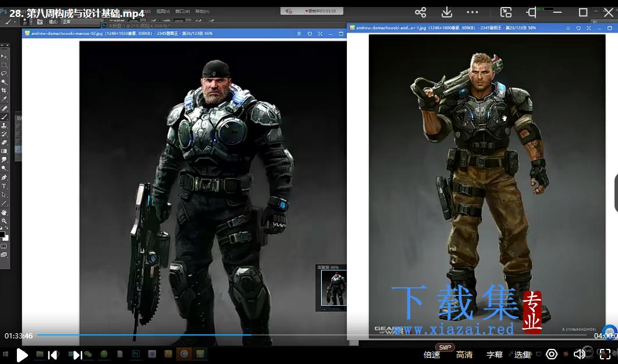
Task: Click the foreground color swatch
Action: [2, 234]
